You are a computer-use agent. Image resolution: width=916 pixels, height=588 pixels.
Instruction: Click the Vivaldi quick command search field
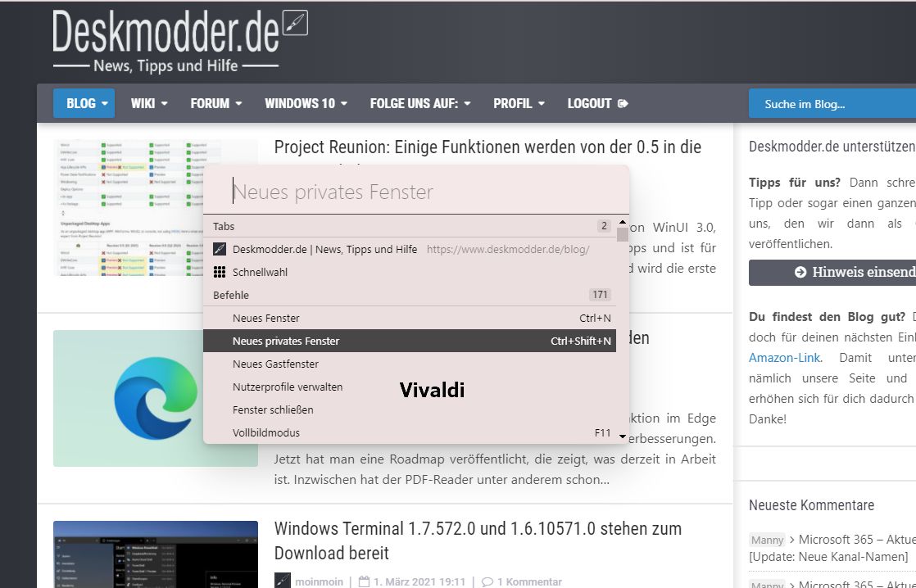pyautogui.click(x=416, y=191)
